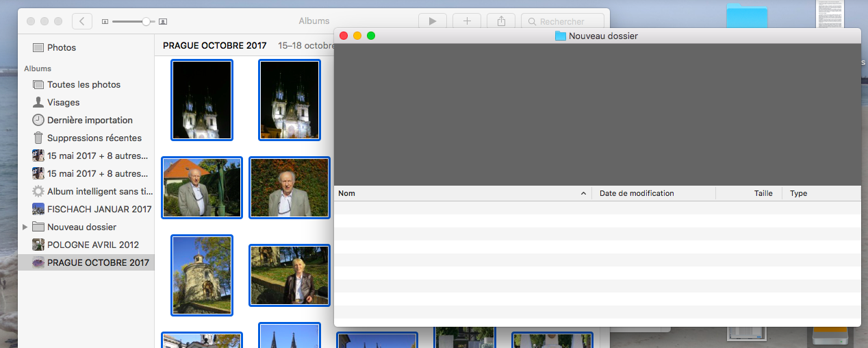
Task: Go back using Photos toolbar chevron button
Action: [82, 21]
